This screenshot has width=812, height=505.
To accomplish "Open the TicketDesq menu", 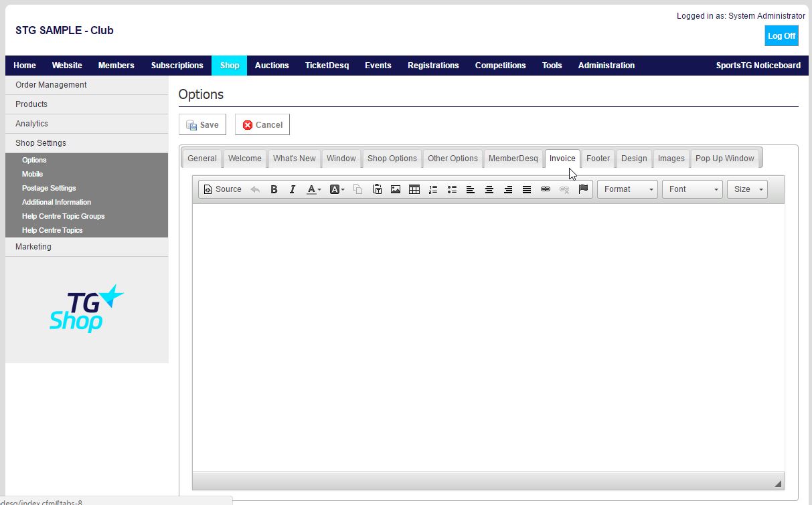I will (x=327, y=66).
